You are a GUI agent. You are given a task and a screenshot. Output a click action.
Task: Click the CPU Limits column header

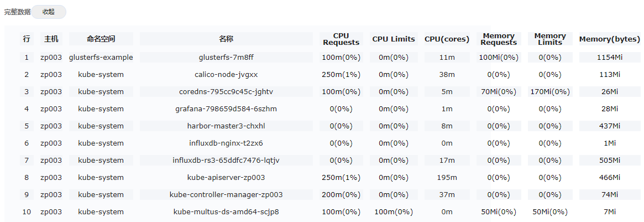coord(393,39)
